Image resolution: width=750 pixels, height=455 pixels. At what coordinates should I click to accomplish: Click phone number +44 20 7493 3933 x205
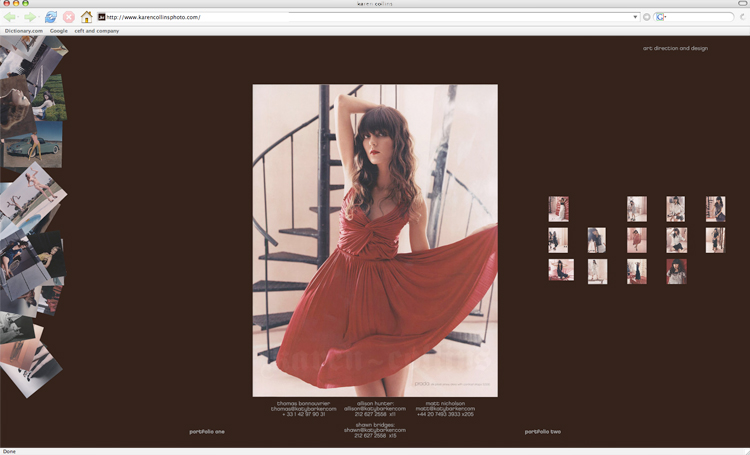coord(445,414)
